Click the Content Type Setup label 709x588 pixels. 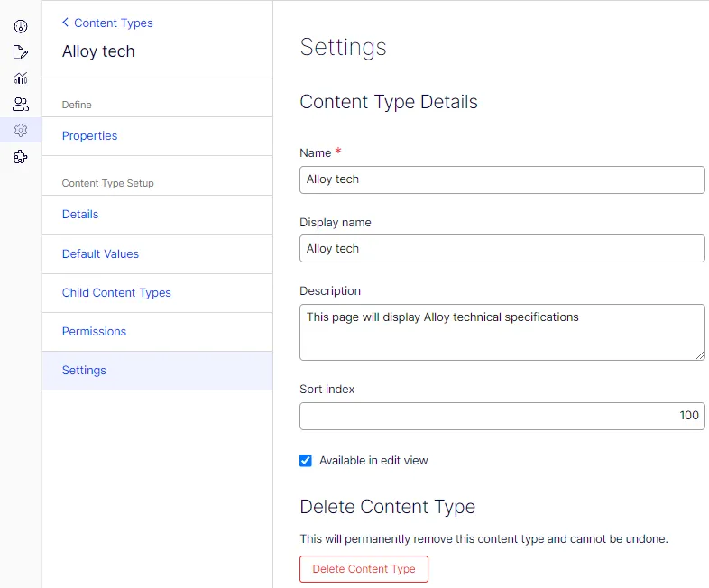pos(107,183)
